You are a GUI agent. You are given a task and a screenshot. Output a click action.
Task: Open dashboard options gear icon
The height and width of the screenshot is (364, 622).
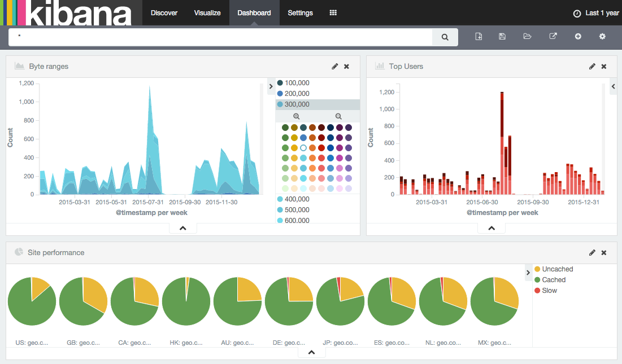coord(602,37)
